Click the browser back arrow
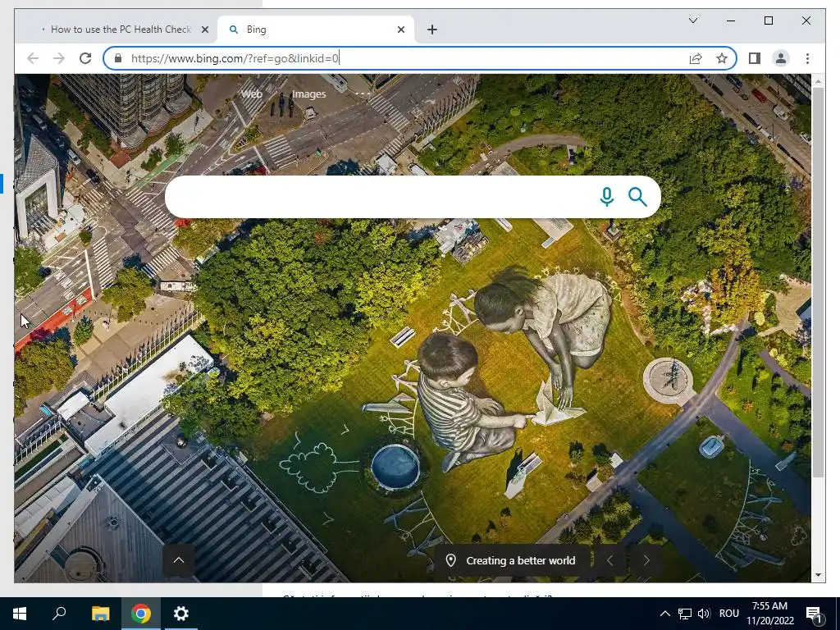Image resolution: width=840 pixels, height=630 pixels. click(x=33, y=58)
